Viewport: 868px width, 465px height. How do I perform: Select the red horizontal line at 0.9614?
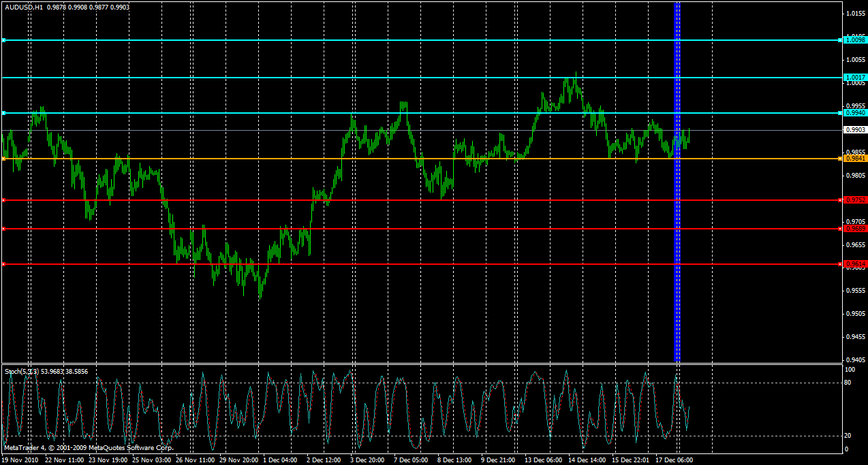(421, 263)
